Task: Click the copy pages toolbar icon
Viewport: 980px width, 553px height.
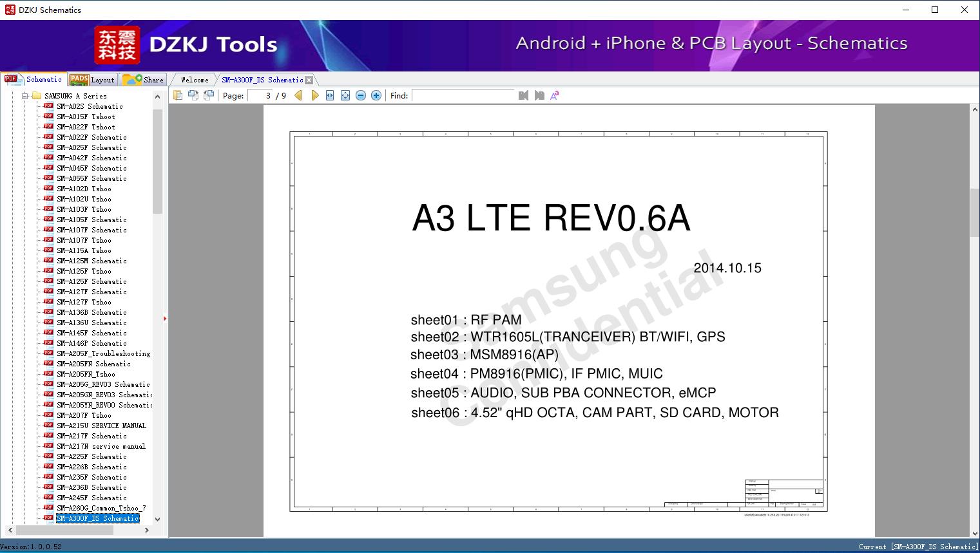Action: coord(178,95)
